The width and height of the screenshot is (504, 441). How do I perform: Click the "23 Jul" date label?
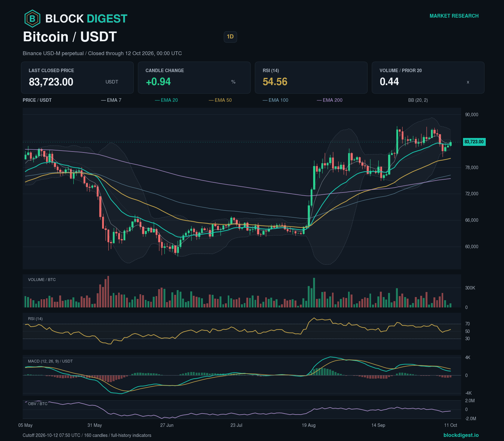tap(237, 425)
